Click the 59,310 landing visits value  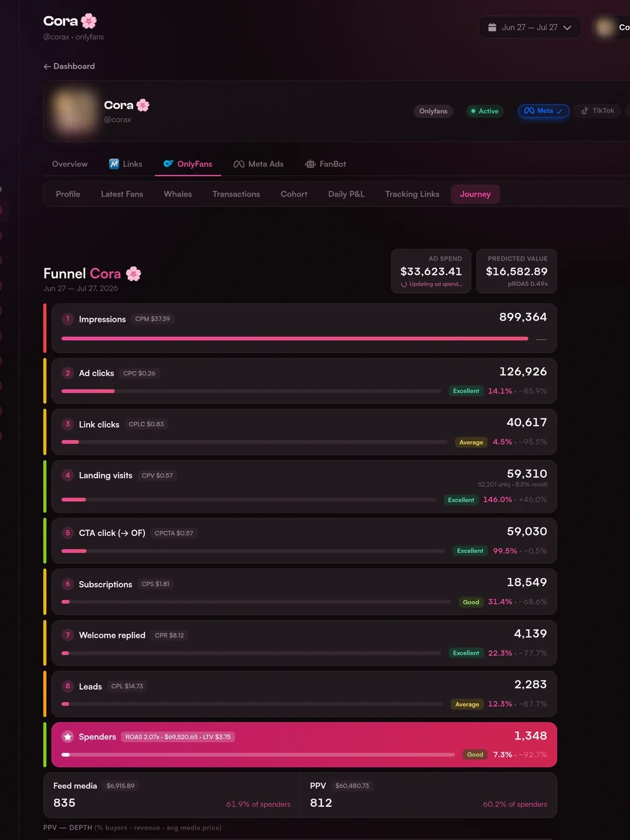[527, 474]
